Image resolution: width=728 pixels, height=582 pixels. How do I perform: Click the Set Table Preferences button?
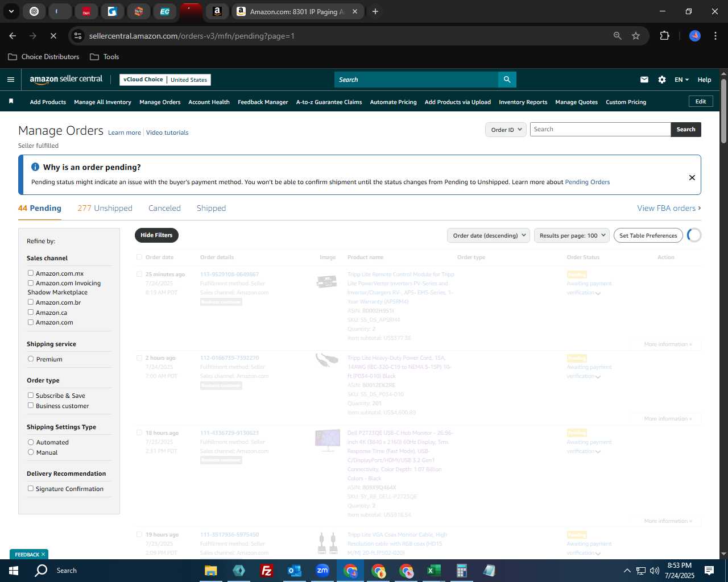[648, 235]
